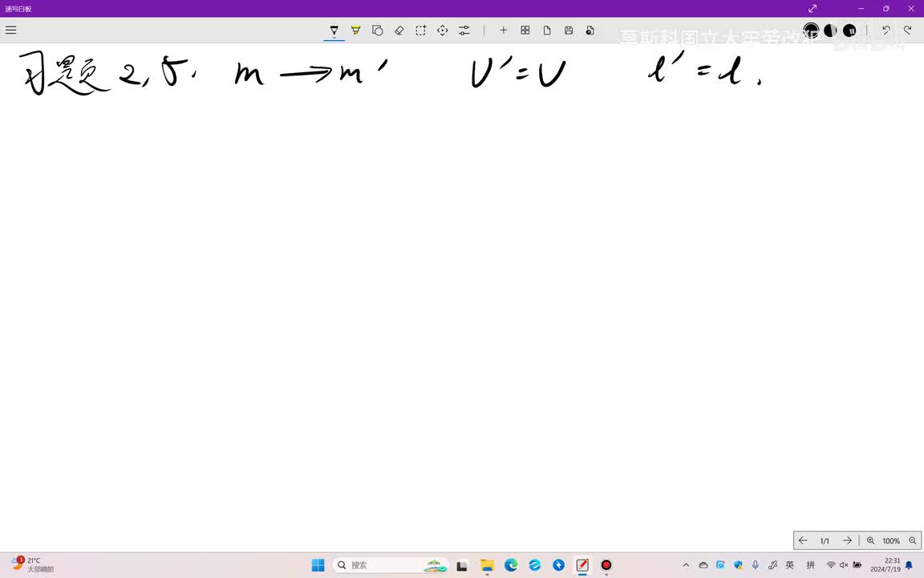Screen dimensions: 924x578
Task: Redo the last undone stroke
Action: pos(907,30)
